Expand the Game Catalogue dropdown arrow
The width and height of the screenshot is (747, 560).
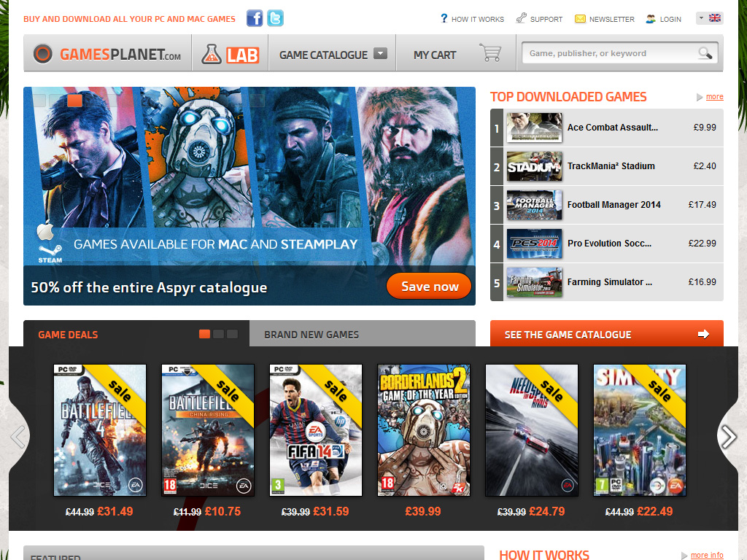tap(380, 53)
